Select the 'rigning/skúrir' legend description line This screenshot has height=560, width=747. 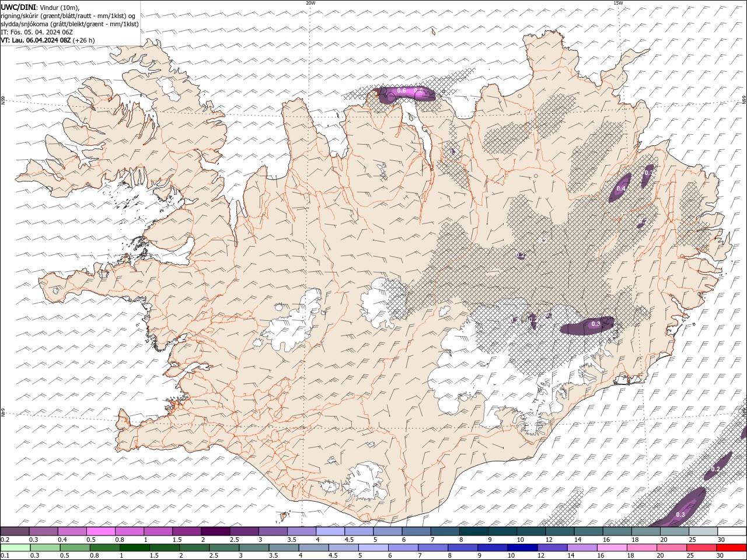tap(68, 15)
